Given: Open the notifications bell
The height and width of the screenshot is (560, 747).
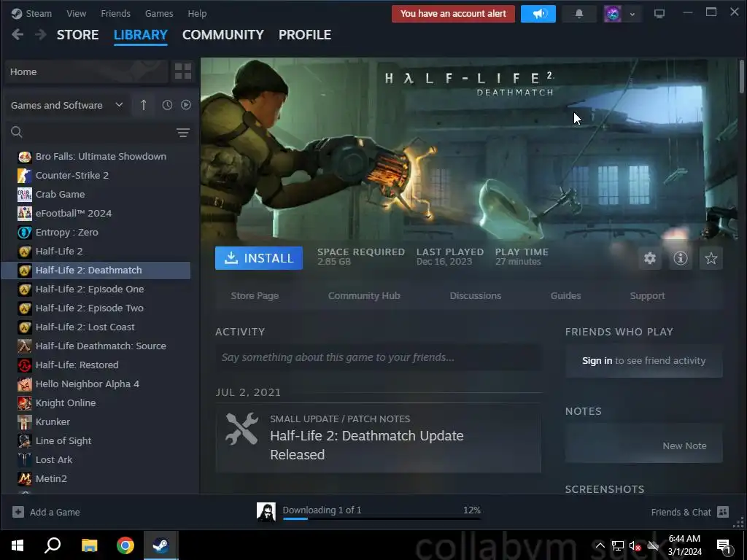Looking at the screenshot, I should [578, 14].
